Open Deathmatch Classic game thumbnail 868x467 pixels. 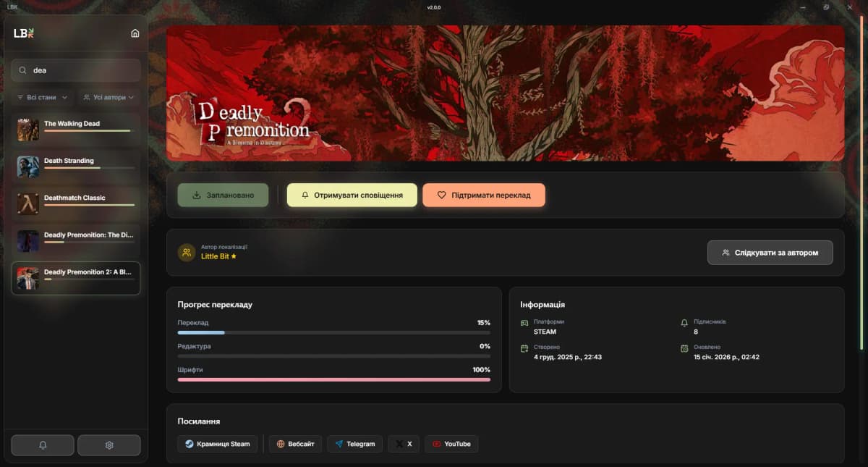pyautogui.click(x=28, y=204)
